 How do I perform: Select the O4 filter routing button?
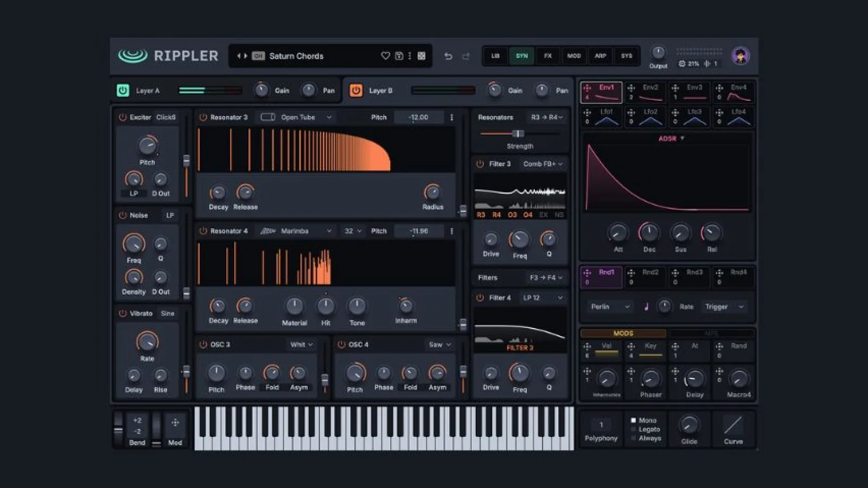pos(528,215)
